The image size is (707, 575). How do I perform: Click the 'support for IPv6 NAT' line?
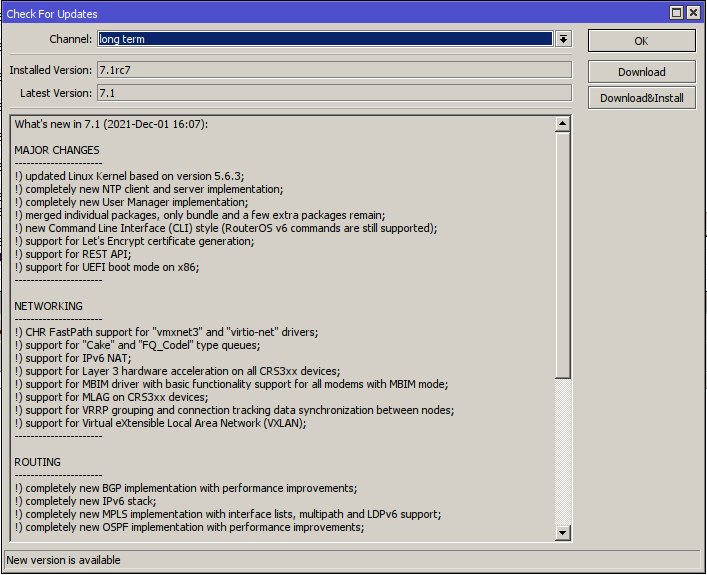pyautogui.click(x=73, y=359)
